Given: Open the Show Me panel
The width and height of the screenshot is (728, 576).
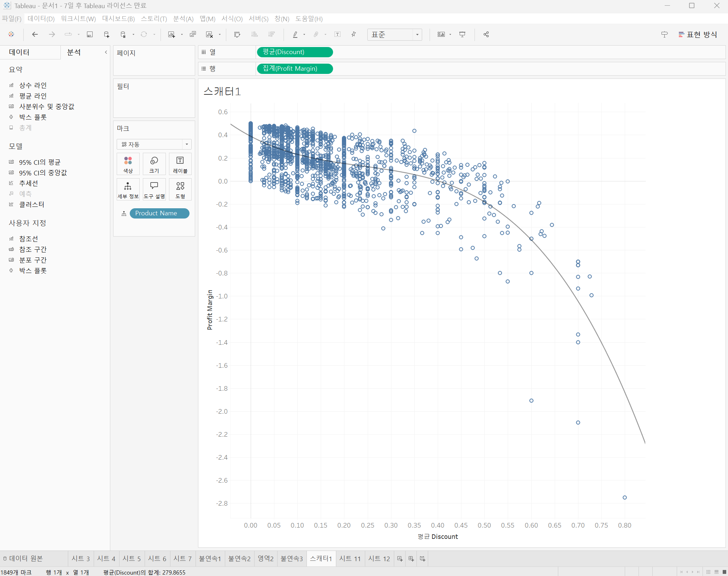Looking at the screenshot, I should click(697, 34).
